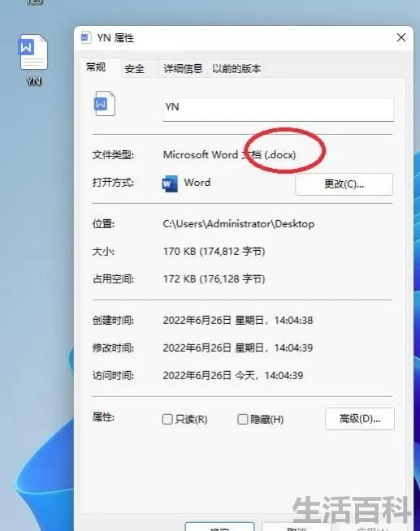Click the size value 170 KB (174,812 字节)
Viewport: 420px width, 531px height.
pyautogui.click(x=214, y=252)
